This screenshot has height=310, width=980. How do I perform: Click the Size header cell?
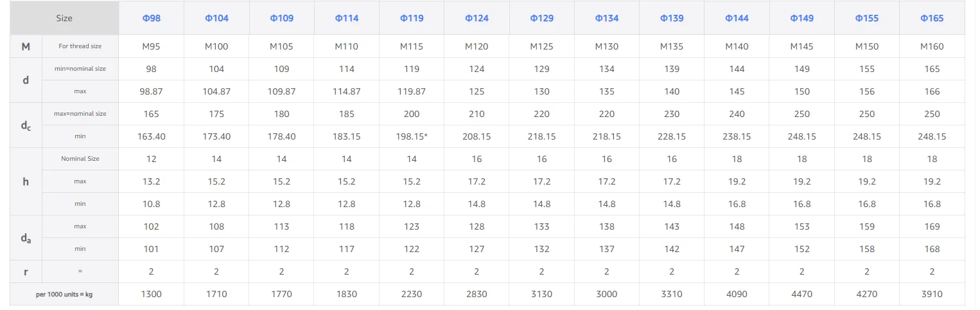tap(64, 18)
